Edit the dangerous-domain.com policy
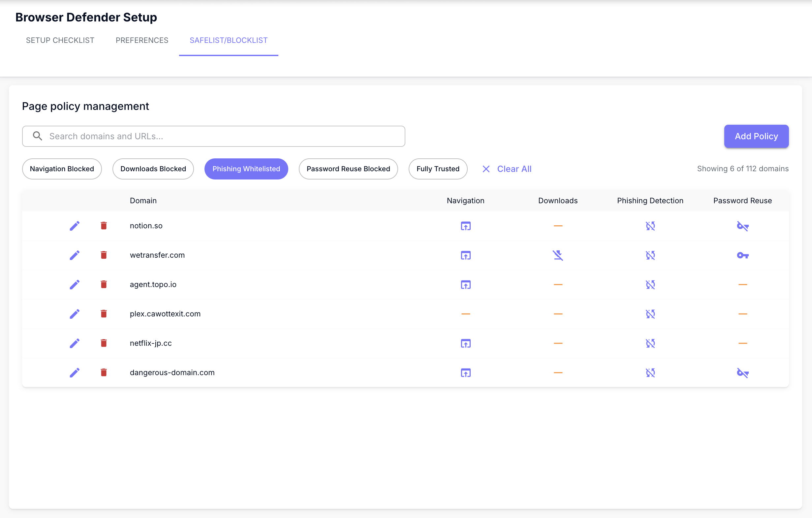This screenshot has width=812, height=518. (75, 372)
